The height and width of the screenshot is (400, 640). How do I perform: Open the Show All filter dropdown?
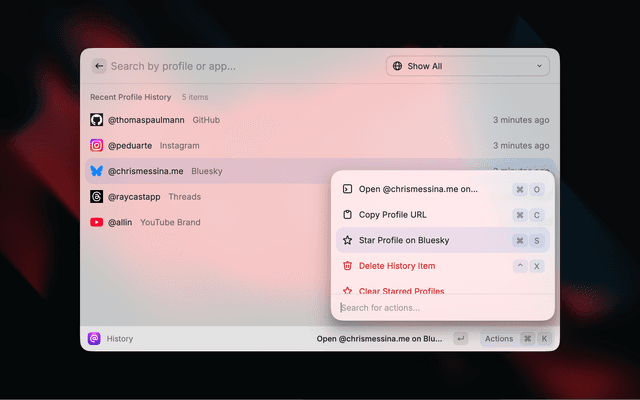[x=467, y=66]
